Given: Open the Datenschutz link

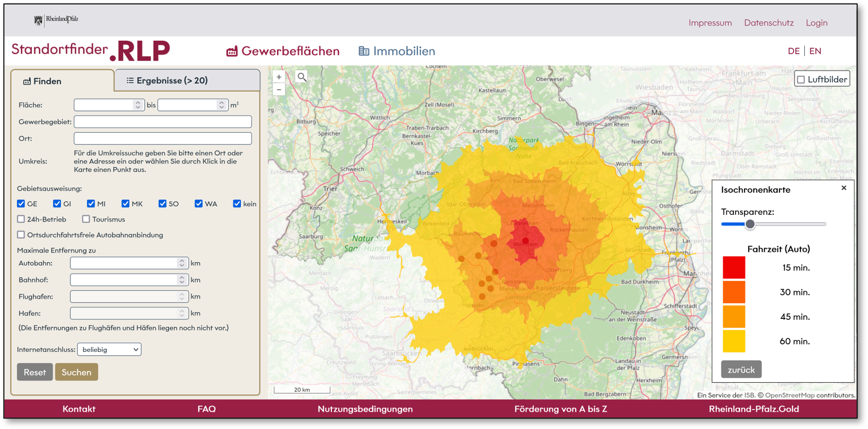Looking at the screenshot, I should click(x=769, y=22).
